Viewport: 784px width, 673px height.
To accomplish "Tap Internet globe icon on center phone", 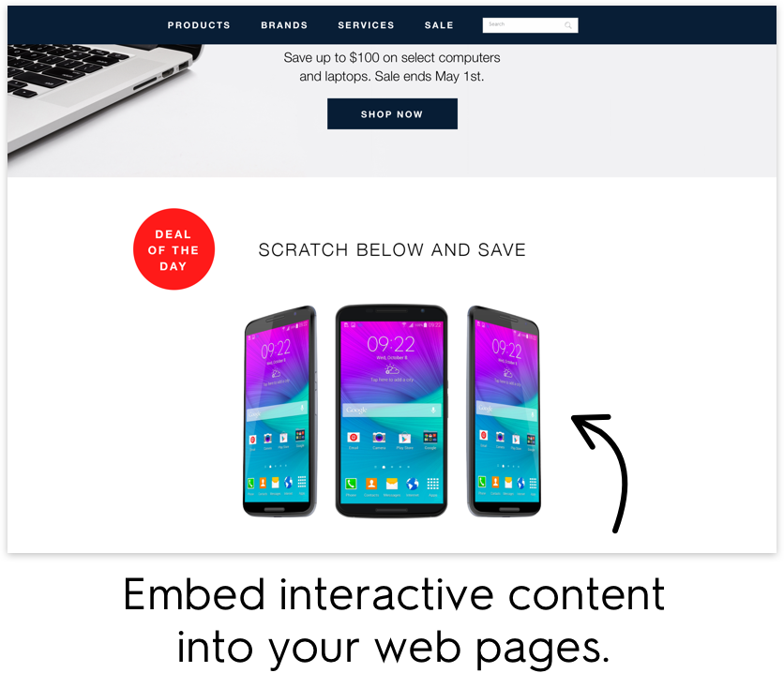I will (x=413, y=484).
